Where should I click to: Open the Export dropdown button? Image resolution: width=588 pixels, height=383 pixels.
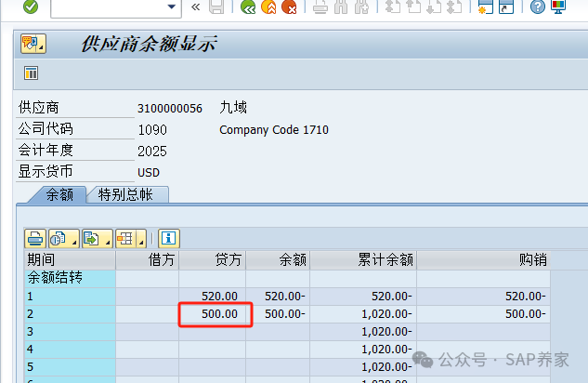97,239
